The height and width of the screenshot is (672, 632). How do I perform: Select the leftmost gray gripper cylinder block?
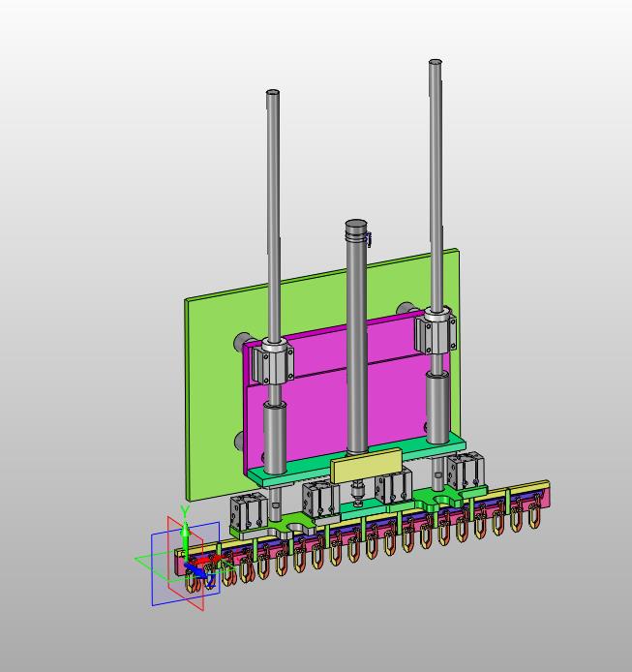[x=249, y=512]
